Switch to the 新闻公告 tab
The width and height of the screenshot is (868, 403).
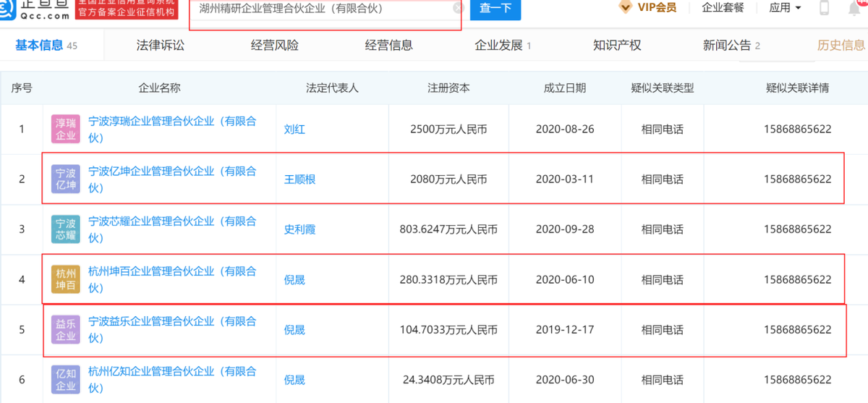[x=731, y=45]
